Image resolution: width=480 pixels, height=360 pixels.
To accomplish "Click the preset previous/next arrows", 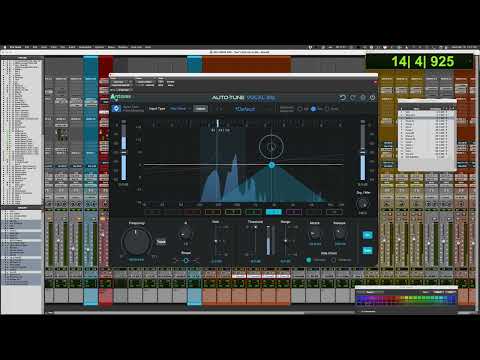I will 219,109.
